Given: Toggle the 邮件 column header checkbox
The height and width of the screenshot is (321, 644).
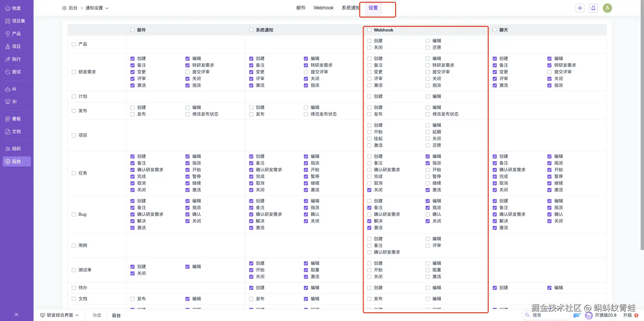Looking at the screenshot, I should click(132, 30).
